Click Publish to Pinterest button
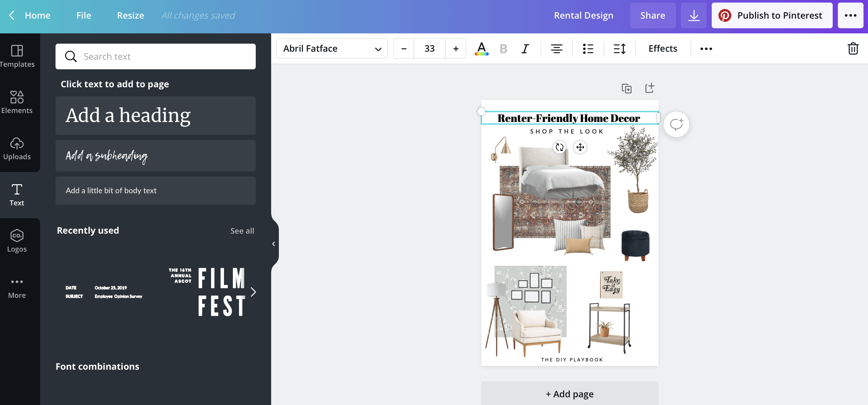This screenshot has width=868, height=405. pyautogui.click(x=772, y=15)
